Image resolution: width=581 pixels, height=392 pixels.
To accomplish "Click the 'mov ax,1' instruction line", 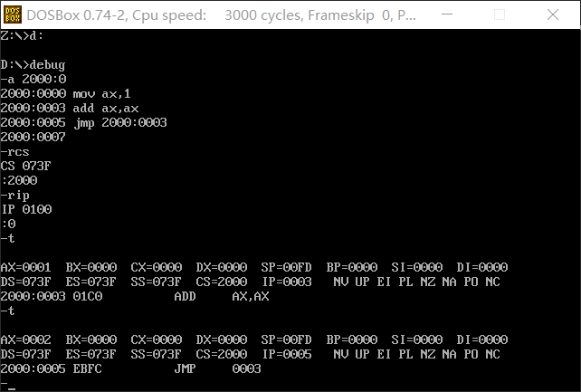I will (x=65, y=94).
